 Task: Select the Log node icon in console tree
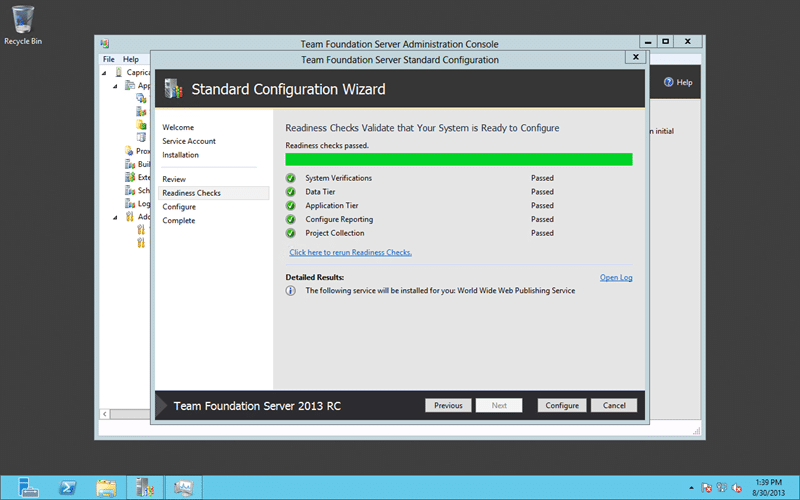point(130,204)
